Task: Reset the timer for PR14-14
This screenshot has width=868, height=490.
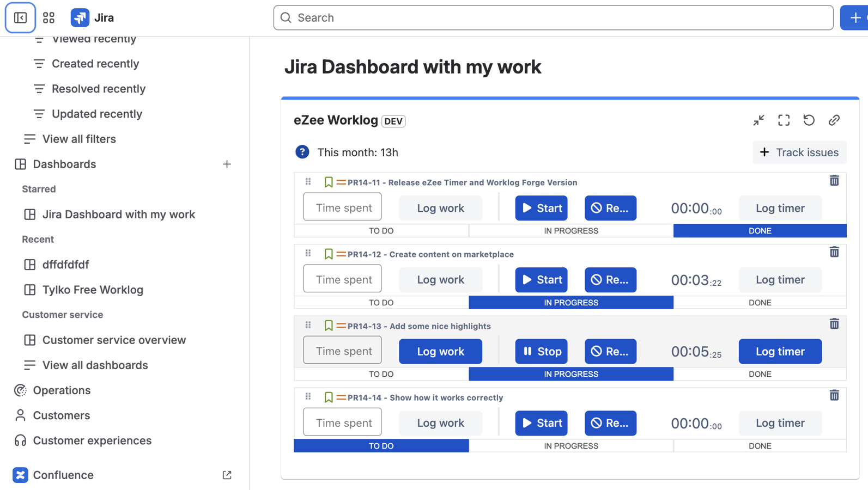Action: (x=610, y=423)
